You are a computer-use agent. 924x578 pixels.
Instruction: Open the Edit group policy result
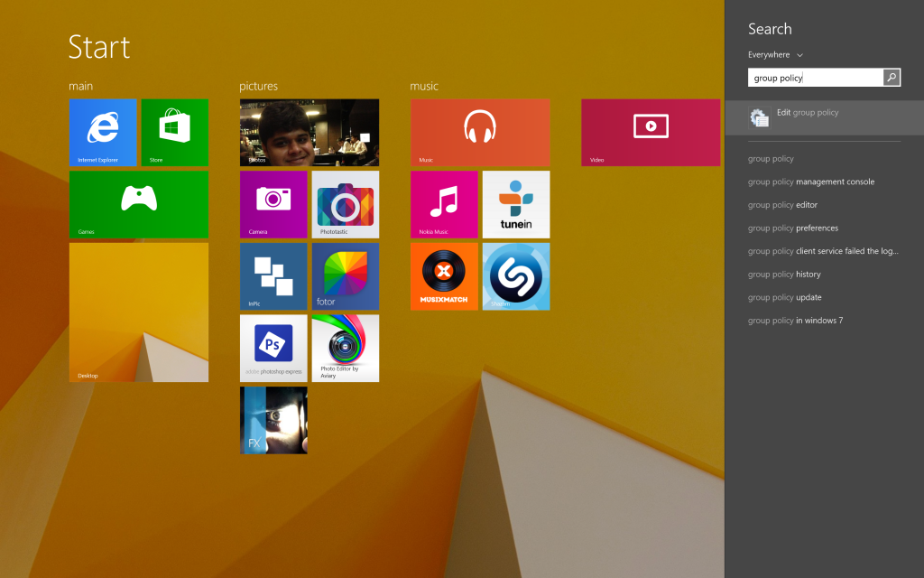point(825,117)
